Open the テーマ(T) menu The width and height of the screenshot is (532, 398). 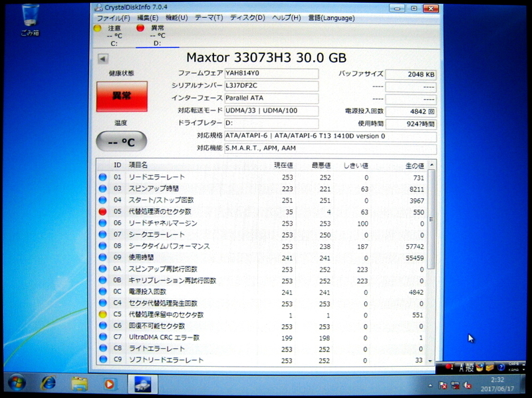click(209, 18)
